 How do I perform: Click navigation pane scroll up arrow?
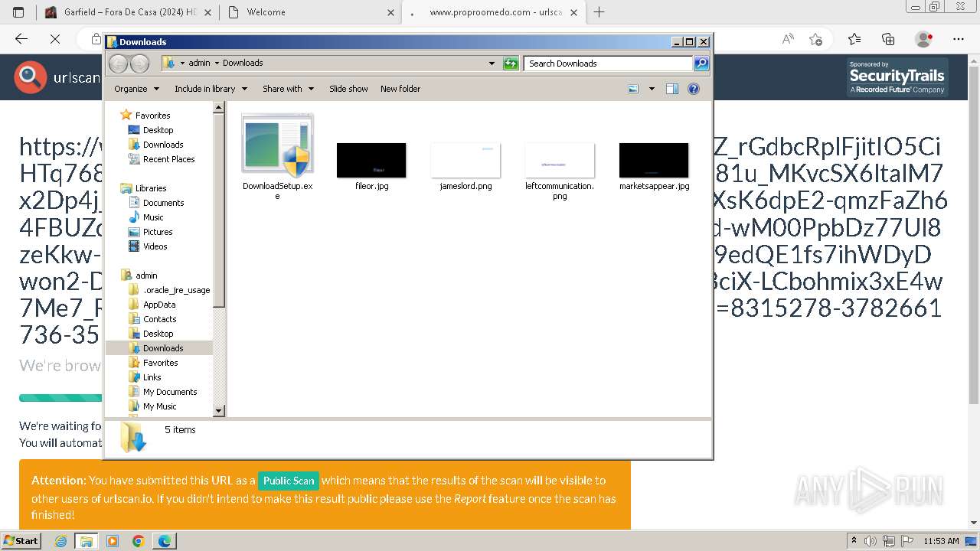coord(218,107)
